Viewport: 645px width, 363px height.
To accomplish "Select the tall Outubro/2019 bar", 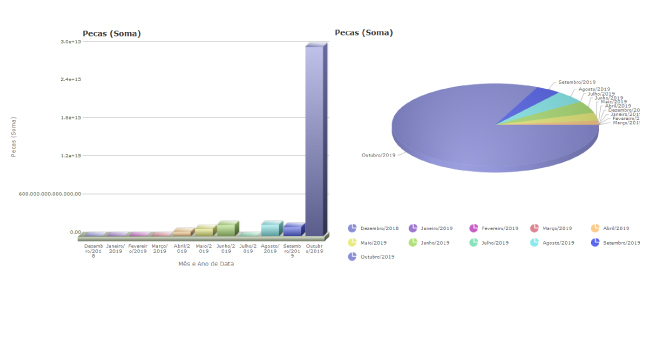I will click(316, 140).
